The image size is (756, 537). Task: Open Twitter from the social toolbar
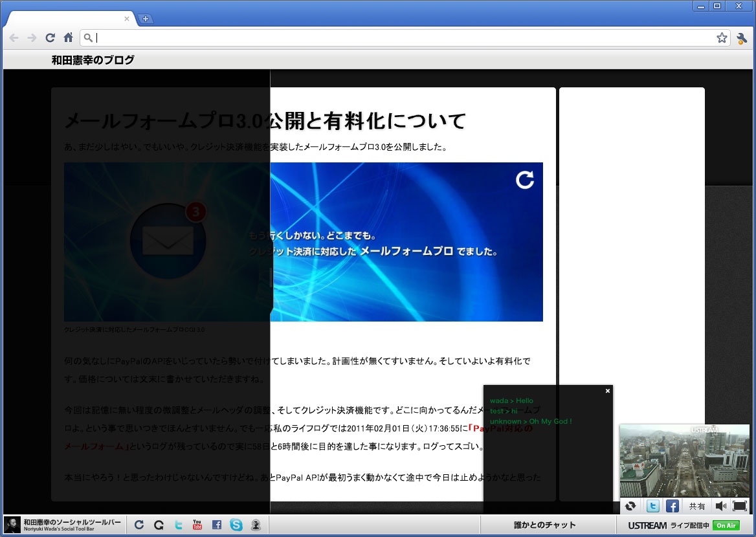[179, 525]
